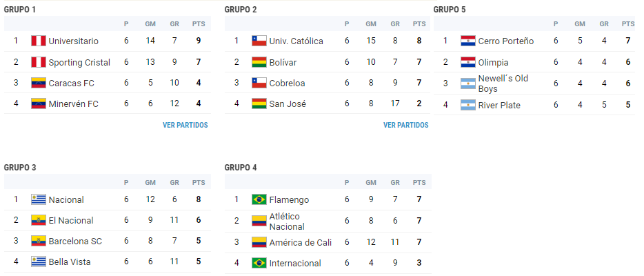Select the PTS column header in Grupo 3
The height and width of the screenshot is (276, 644).
point(199,182)
